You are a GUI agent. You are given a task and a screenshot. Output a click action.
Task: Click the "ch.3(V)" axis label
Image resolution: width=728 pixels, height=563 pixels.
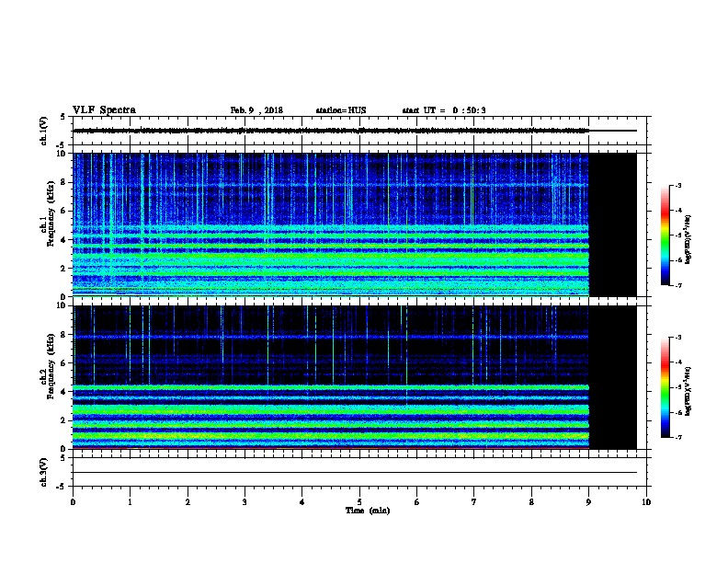(x=43, y=472)
